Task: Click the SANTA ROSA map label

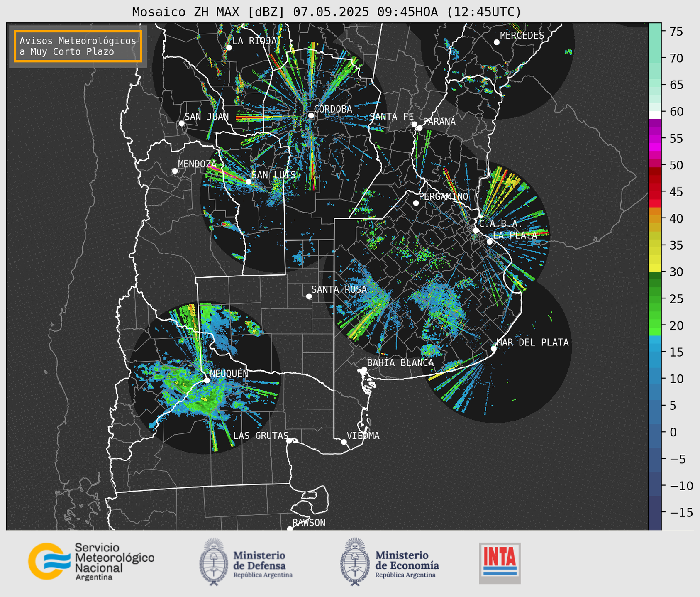Action: 339,289
